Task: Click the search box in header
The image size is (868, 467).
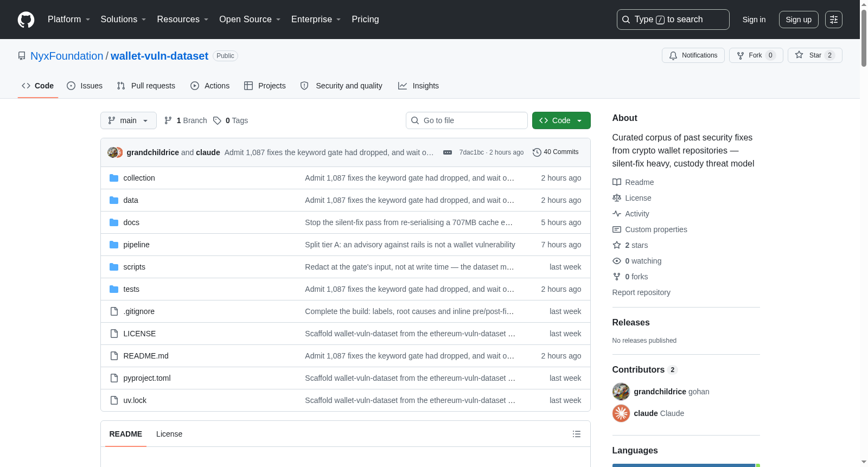Action: click(673, 20)
